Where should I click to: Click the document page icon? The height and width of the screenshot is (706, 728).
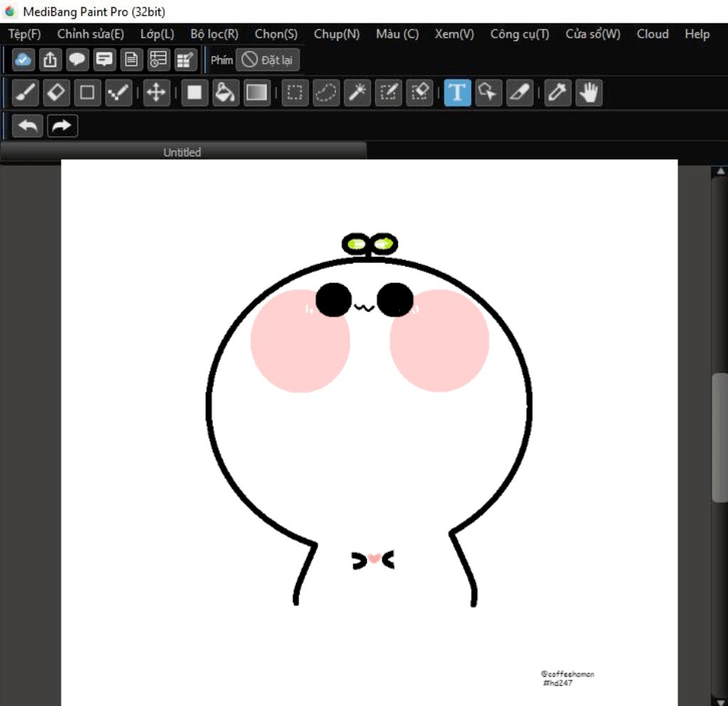132,60
